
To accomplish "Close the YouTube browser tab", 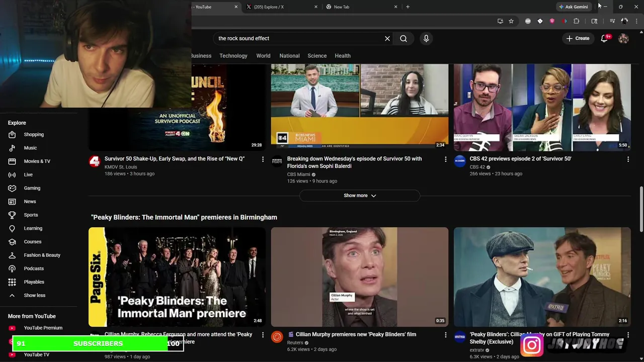I will 236,7.
